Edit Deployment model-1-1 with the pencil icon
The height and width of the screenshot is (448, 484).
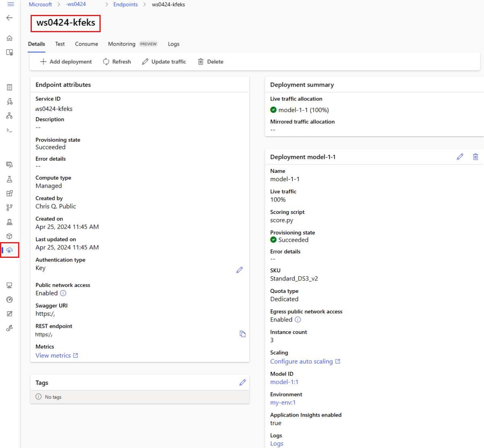click(x=460, y=157)
